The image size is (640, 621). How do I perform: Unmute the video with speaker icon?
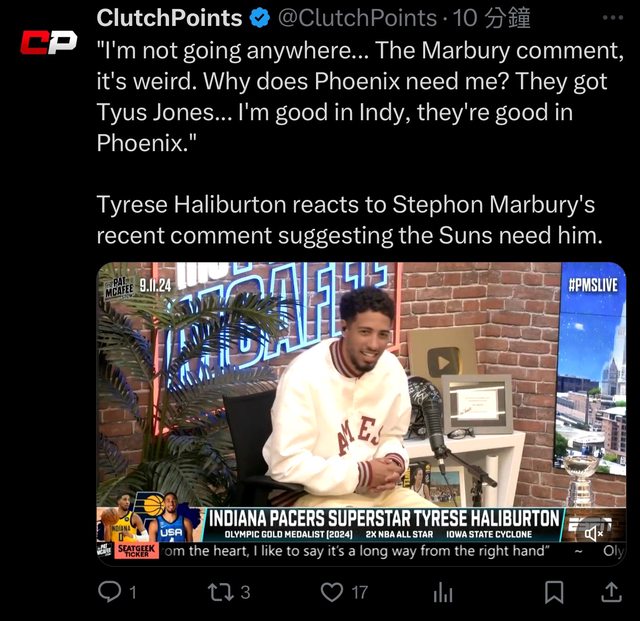(594, 533)
